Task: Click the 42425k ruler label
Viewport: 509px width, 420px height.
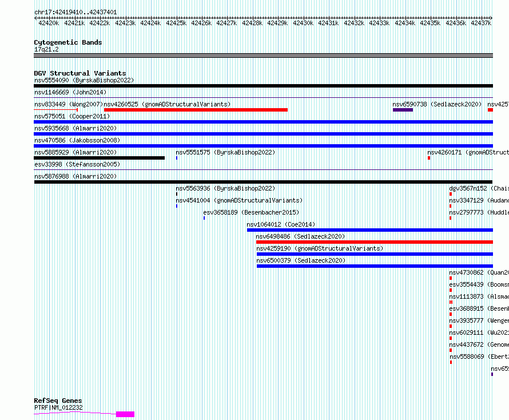Action: (176, 23)
